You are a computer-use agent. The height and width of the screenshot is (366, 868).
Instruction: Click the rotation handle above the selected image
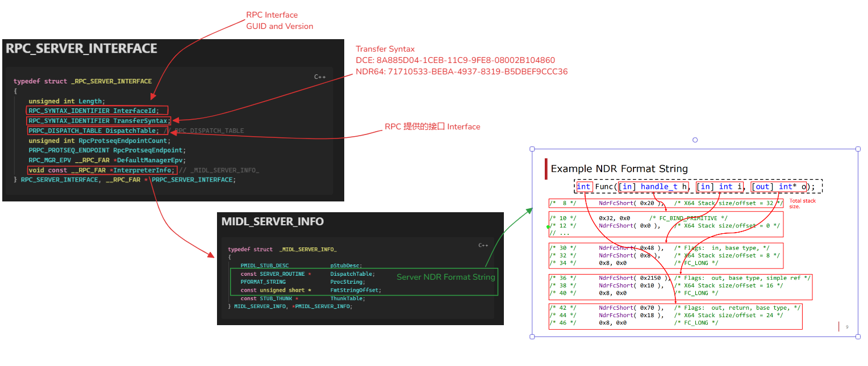tap(695, 140)
